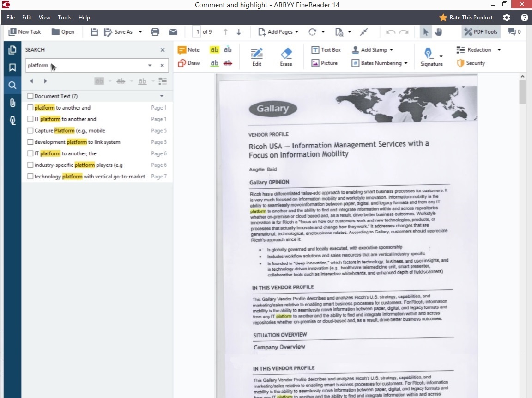
Task: Open the Help question mark
Action: tap(524, 18)
